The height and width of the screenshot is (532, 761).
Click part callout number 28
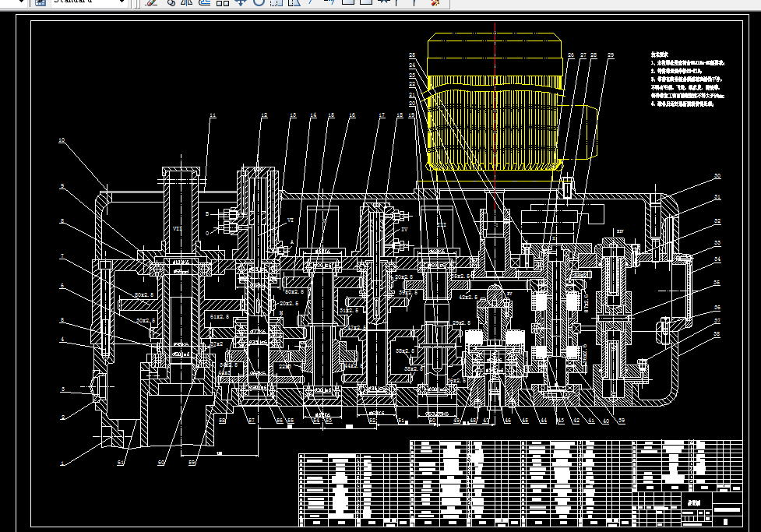coord(594,56)
